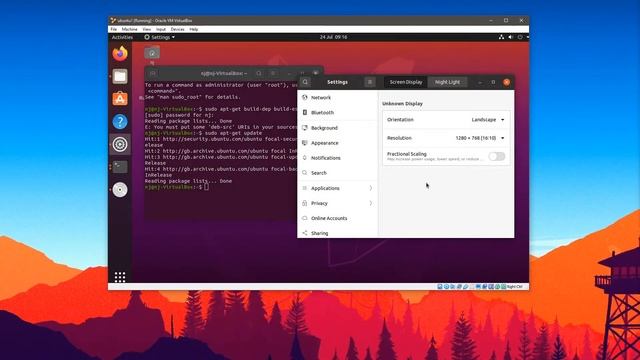
Task: Open the Home folder desktop icon
Action: coord(152,53)
